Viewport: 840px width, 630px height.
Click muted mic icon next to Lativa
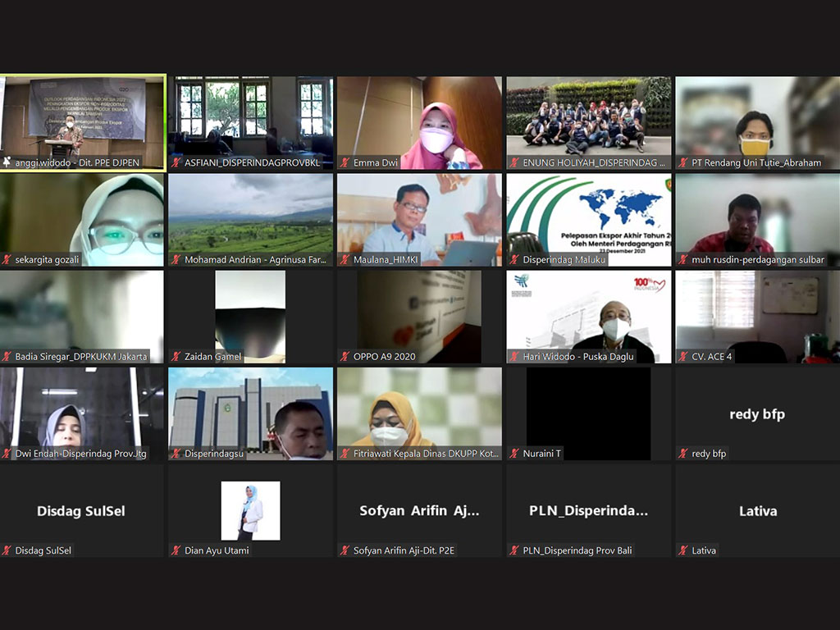(x=683, y=550)
